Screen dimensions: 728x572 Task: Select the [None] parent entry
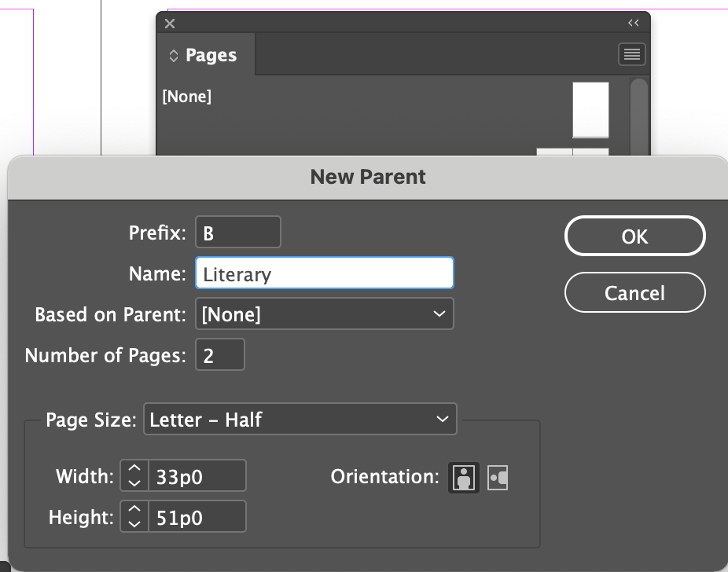pos(186,97)
